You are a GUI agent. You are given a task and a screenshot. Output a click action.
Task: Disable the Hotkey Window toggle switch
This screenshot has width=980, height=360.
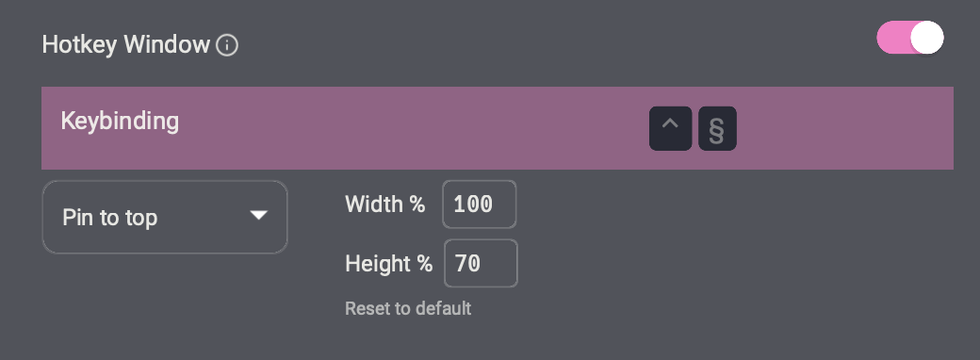tap(910, 38)
